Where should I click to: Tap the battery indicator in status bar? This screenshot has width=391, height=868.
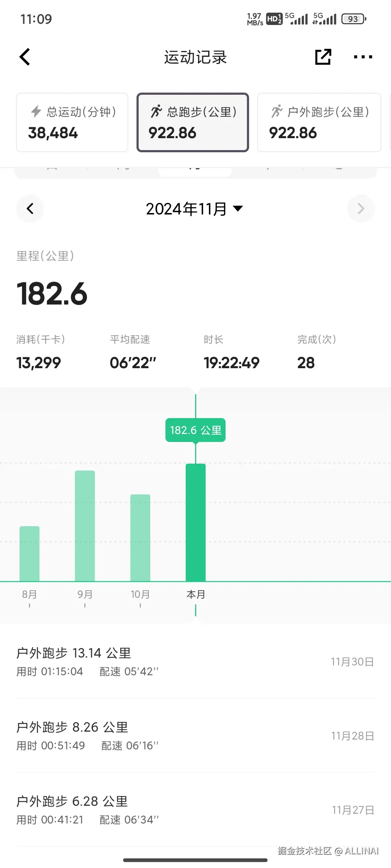tap(354, 19)
